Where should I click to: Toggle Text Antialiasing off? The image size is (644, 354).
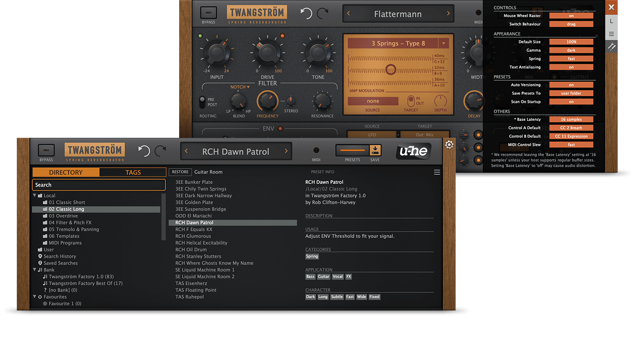tap(571, 67)
